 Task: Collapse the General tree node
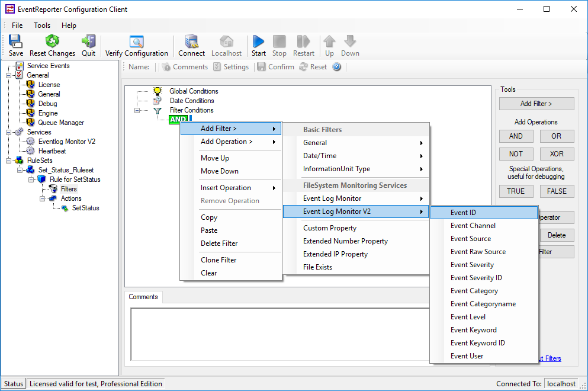[x=9, y=75]
